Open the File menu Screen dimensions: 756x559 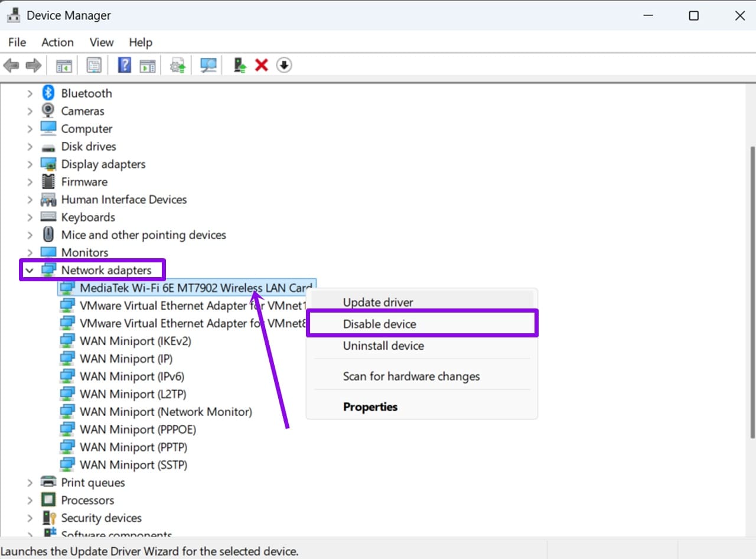point(17,43)
